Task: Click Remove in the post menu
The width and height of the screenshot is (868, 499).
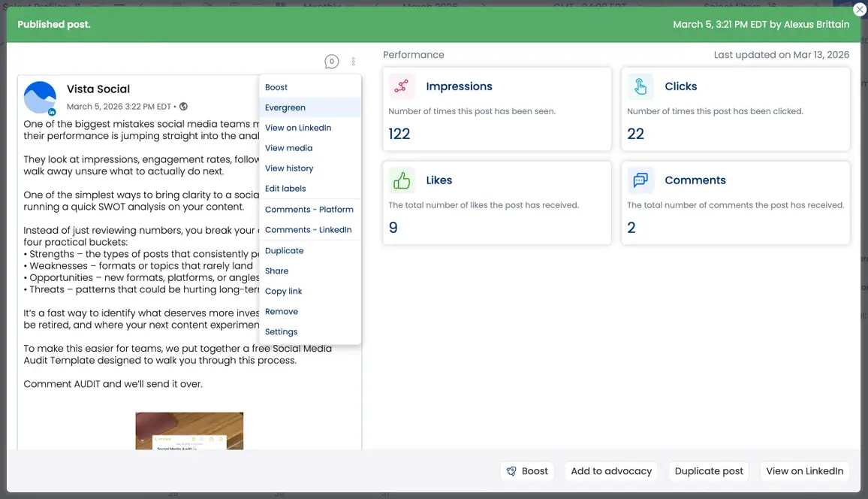Action: pos(282,312)
